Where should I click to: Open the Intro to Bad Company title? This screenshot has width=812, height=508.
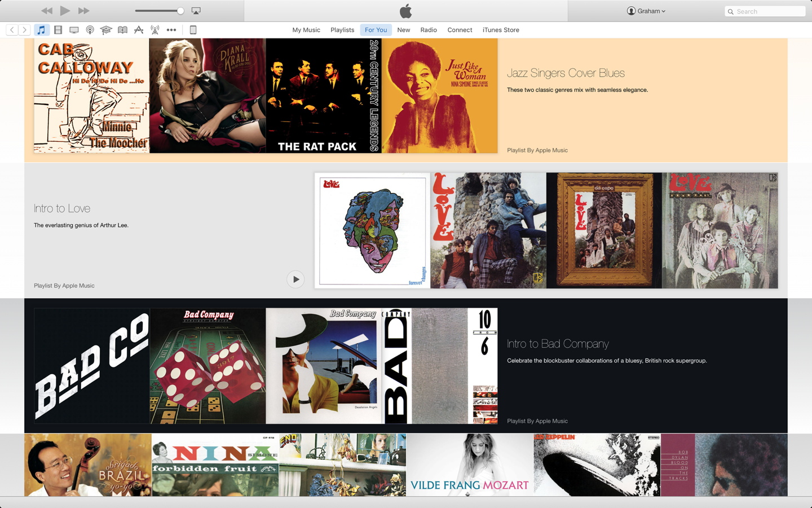(x=558, y=344)
